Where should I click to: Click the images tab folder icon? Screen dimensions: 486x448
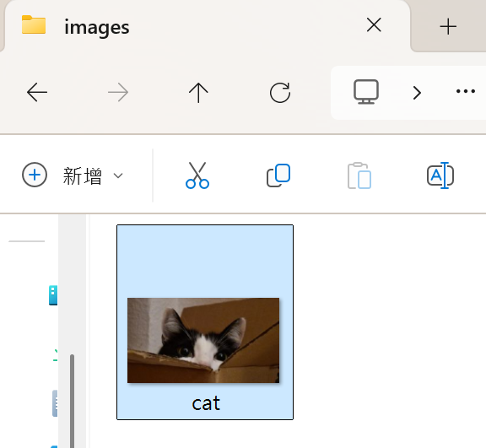point(34,24)
